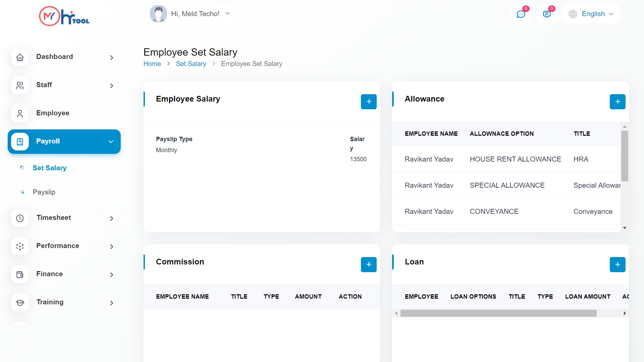
Task: Go to Home breadcrumb link
Action: pos(152,64)
